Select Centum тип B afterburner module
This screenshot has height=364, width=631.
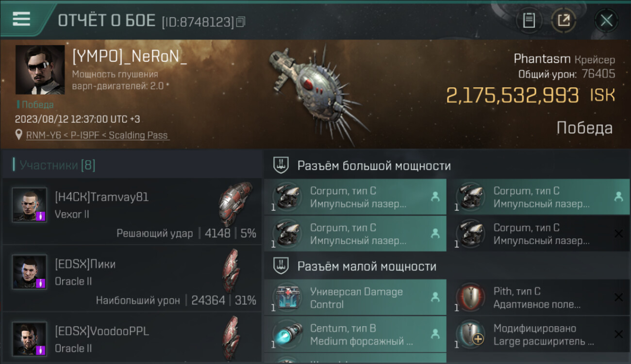(355, 334)
